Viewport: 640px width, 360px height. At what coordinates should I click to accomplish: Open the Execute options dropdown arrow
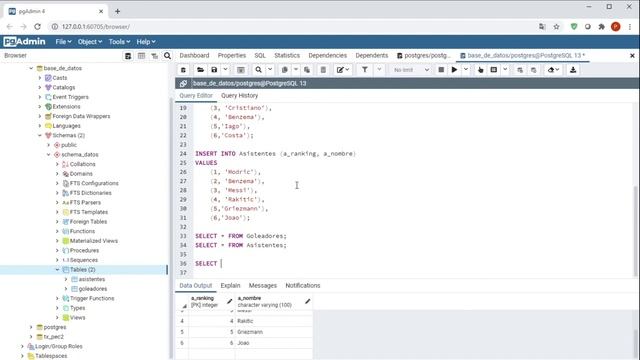pos(466,70)
